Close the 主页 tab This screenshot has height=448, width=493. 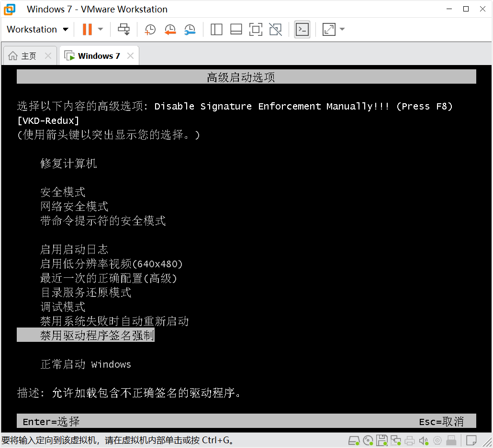(48, 56)
